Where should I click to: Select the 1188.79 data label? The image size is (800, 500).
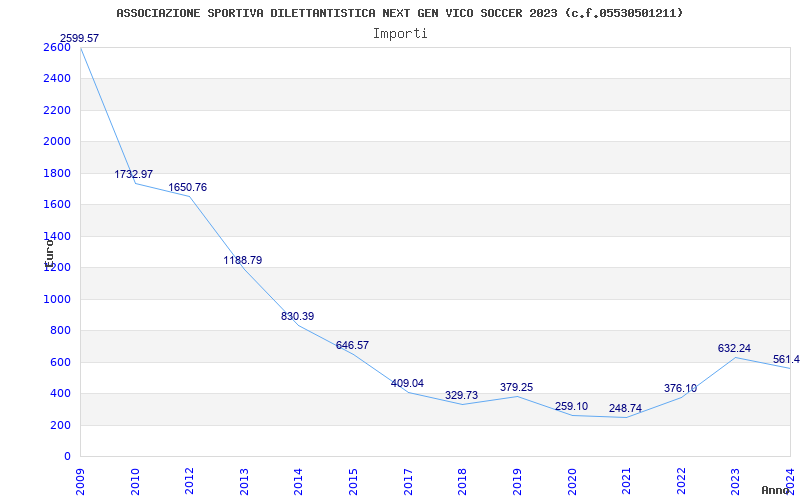pos(243,260)
